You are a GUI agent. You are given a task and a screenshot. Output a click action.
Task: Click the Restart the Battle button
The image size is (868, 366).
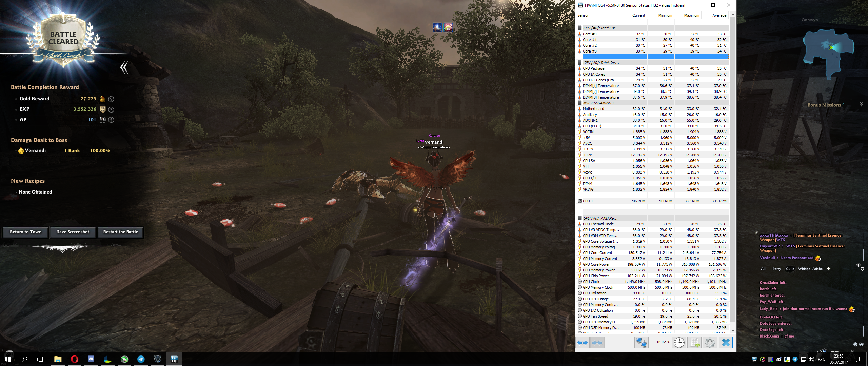click(121, 232)
